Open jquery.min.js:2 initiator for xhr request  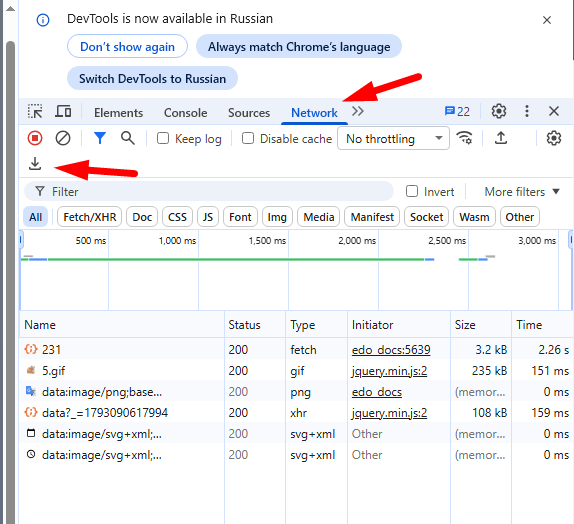(389, 413)
